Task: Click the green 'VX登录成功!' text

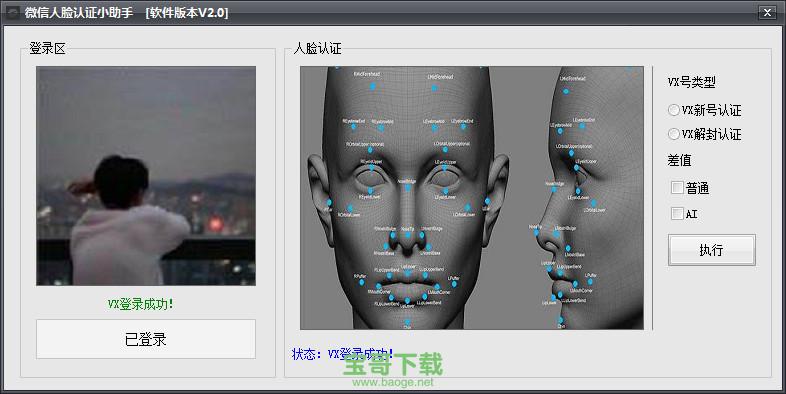Action: point(140,304)
